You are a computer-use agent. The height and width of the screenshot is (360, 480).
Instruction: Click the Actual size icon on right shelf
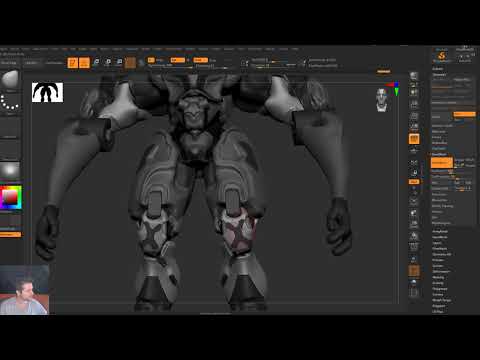click(x=414, y=116)
